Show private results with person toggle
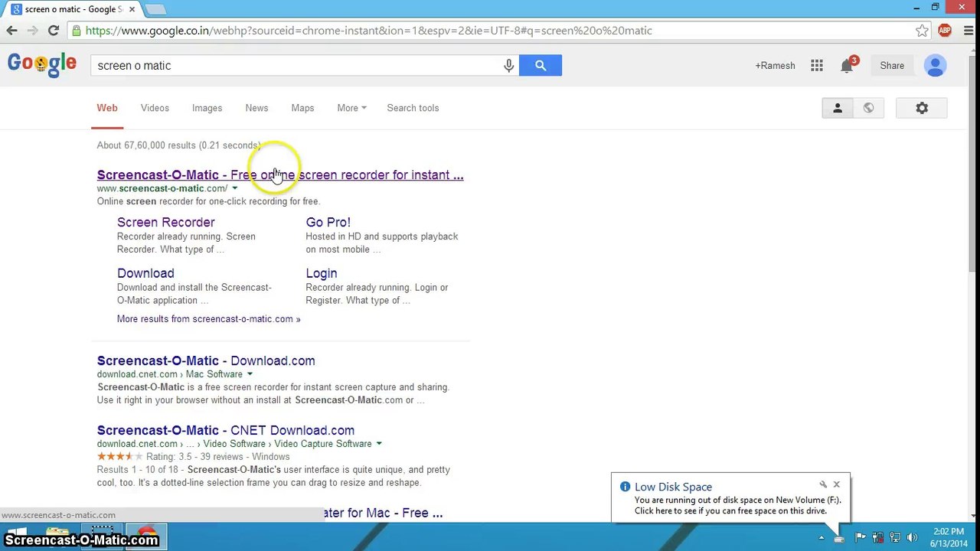Viewport: 980px width, 551px height. coord(838,109)
